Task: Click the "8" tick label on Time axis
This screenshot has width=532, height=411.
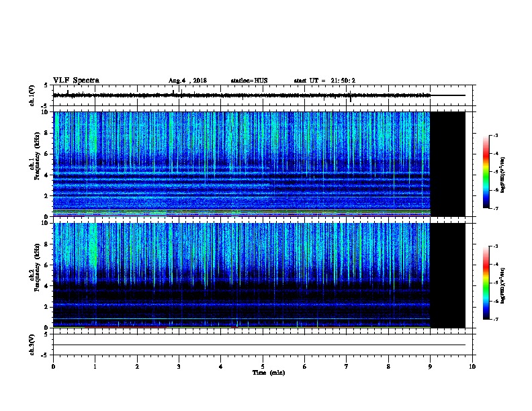Action: (388, 366)
